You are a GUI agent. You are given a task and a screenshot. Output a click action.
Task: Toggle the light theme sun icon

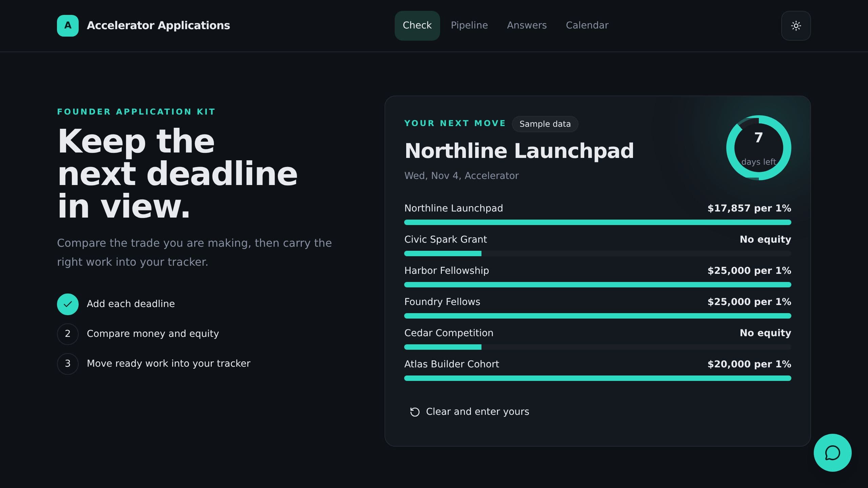[796, 26]
